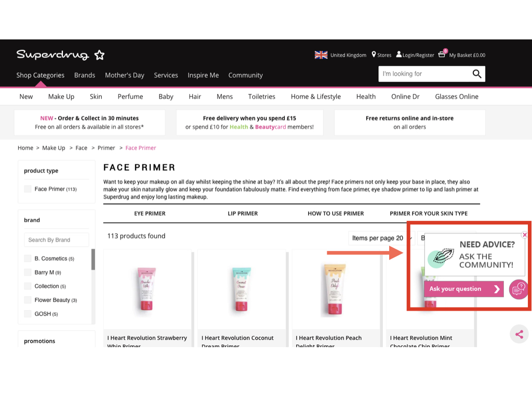The image size is (532, 399).
Task: Tick the Face Primer checkbox
Action: pos(28,189)
